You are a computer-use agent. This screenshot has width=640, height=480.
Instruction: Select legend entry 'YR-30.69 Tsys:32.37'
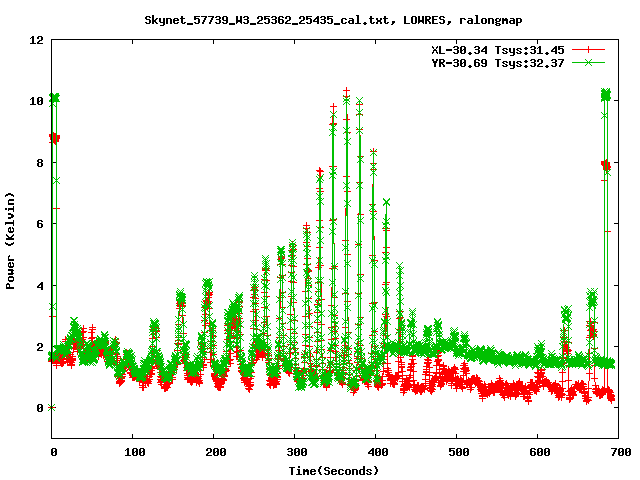[x=498, y=63]
